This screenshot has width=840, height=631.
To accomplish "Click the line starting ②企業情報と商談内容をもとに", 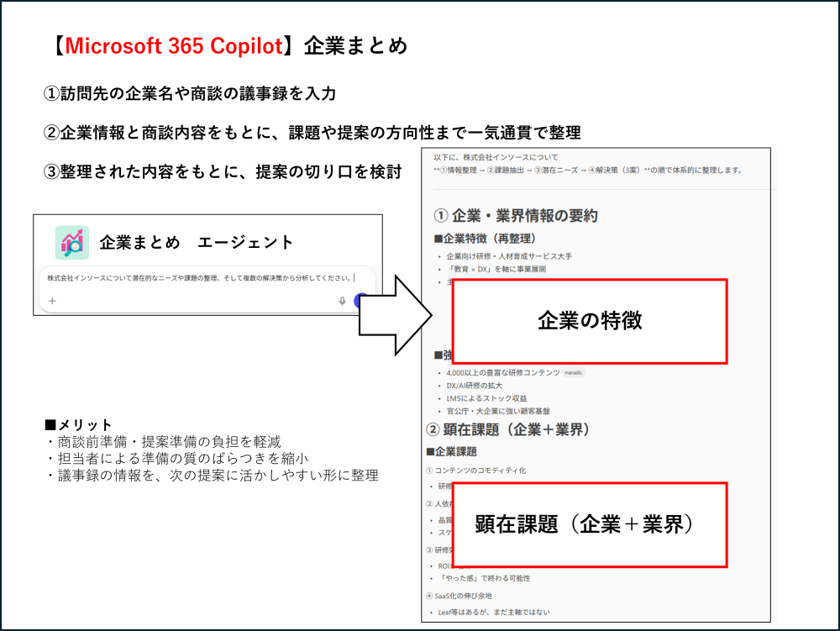I will 312,133.
